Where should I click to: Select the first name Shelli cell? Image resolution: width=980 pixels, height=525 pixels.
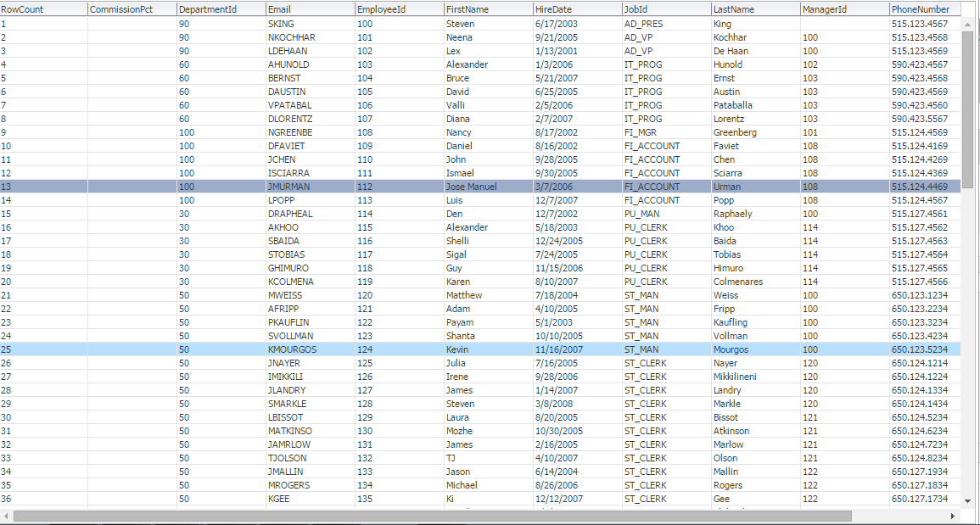(x=489, y=241)
